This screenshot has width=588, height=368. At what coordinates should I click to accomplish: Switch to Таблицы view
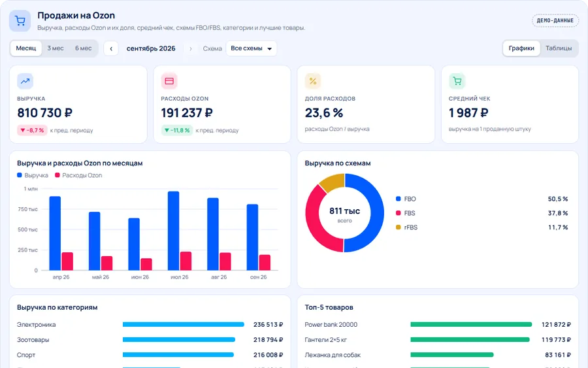click(559, 48)
